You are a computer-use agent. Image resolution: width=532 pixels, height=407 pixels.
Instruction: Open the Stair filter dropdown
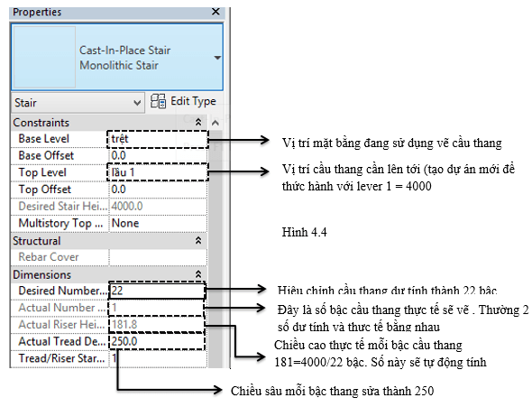(x=78, y=103)
